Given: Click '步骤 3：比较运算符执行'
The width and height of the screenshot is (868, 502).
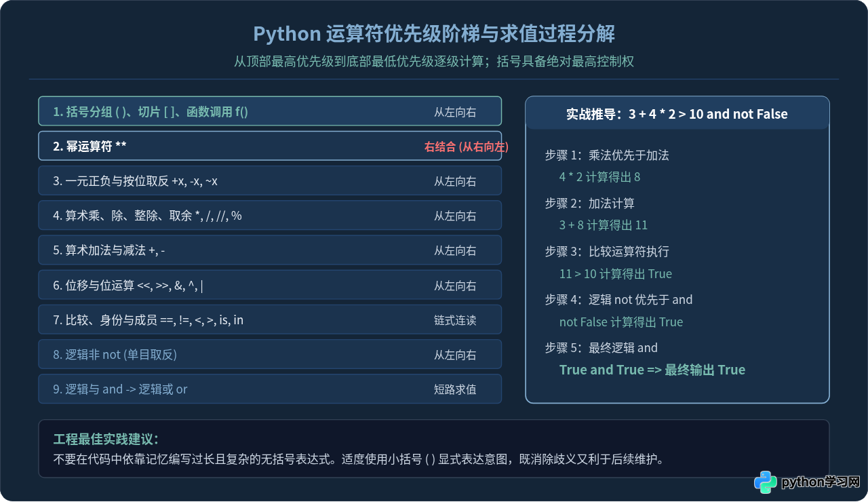Looking at the screenshot, I should point(607,252).
